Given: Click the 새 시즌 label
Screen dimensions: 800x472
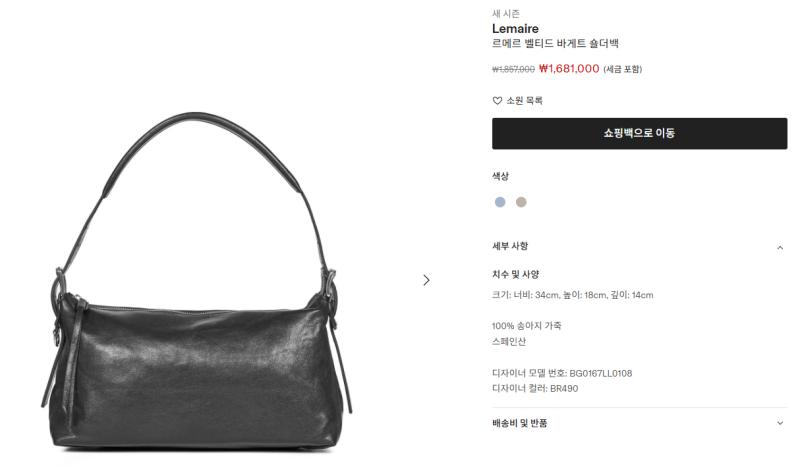Looking at the screenshot, I should click(x=506, y=14).
